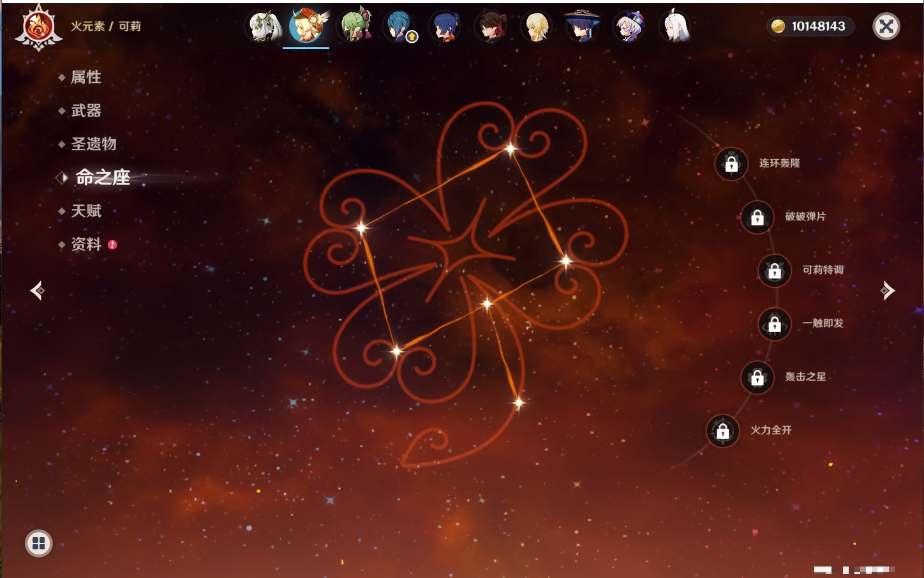Viewport: 924px width, 578px height.
Task: Choose the green-haired character portrait
Action: [355, 26]
